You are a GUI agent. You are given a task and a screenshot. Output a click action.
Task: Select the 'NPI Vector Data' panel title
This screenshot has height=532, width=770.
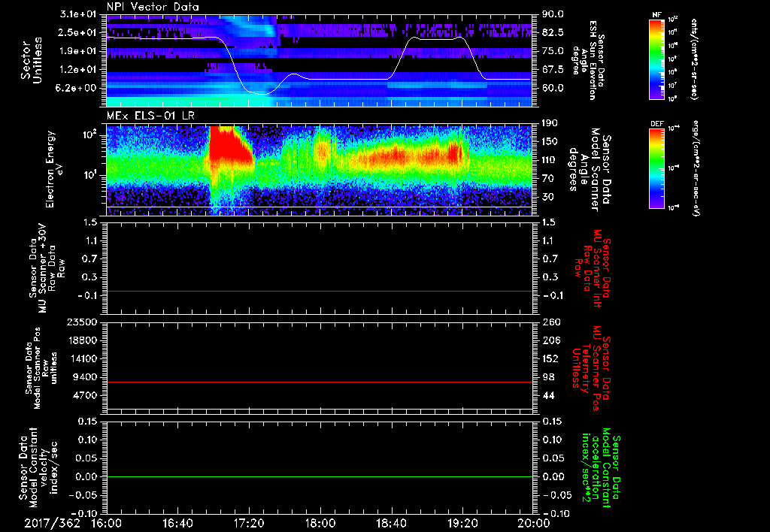153,7
